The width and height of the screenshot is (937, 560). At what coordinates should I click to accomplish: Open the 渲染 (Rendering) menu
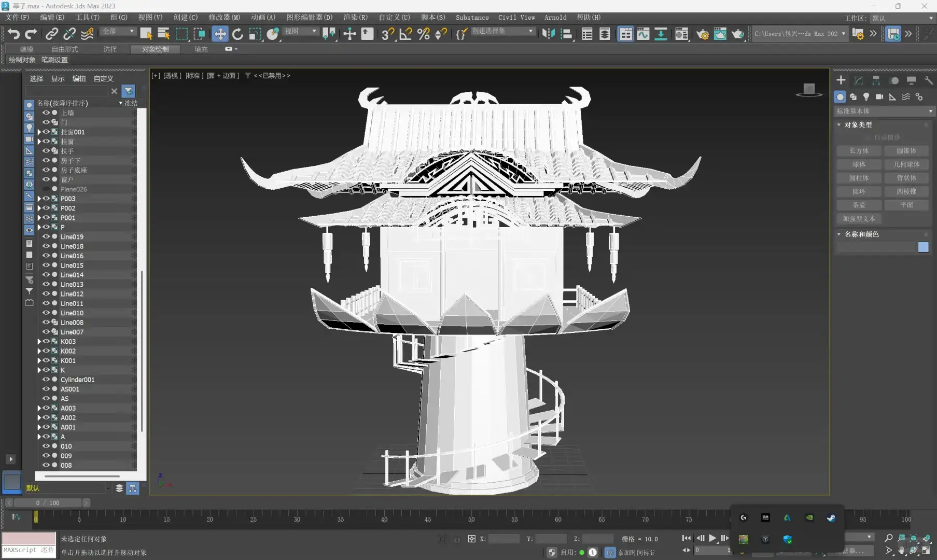(x=355, y=17)
